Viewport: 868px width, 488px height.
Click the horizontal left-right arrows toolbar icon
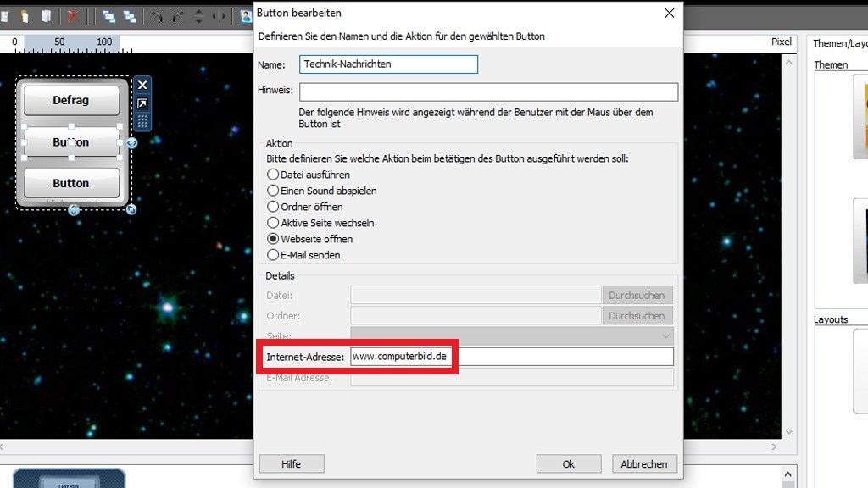pos(219,16)
